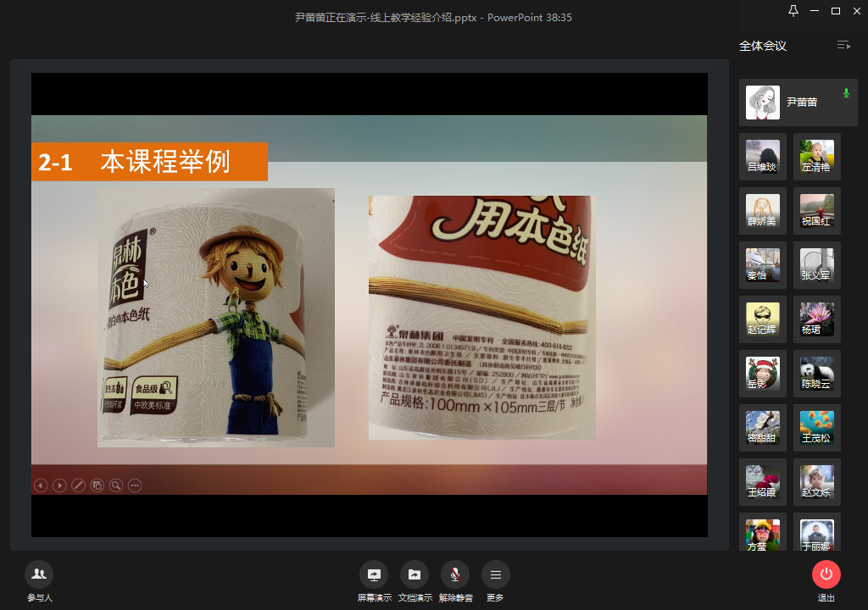The image size is (868, 610).
Task: Click the product specification photo on slide
Action: [481, 318]
